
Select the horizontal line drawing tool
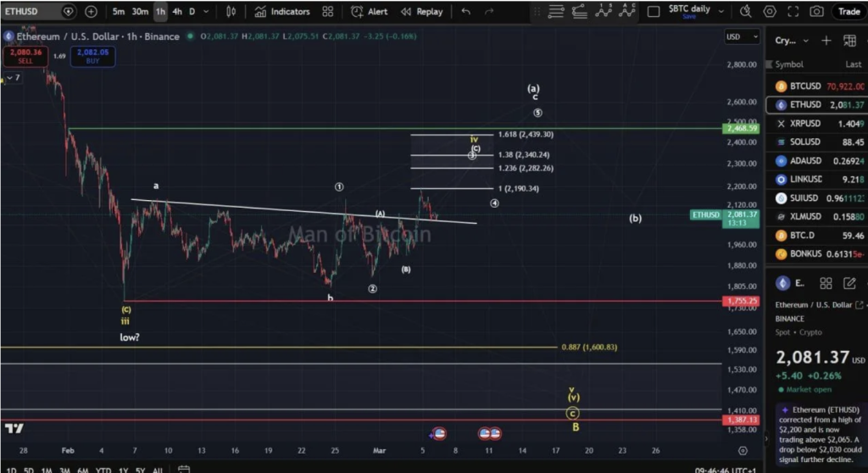pyautogui.click(x=556, y=11)
